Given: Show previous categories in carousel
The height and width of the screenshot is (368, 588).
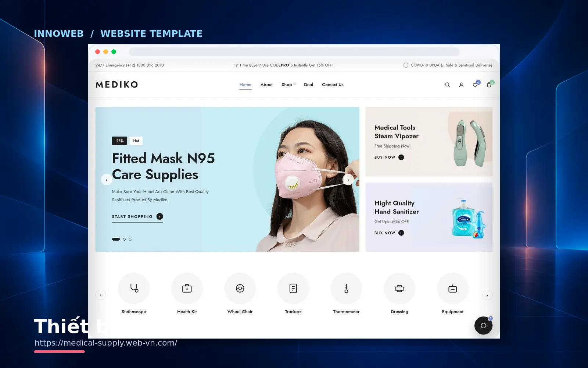Looking at the screenshot, I should pyautogui.click(x=100, y=295).
